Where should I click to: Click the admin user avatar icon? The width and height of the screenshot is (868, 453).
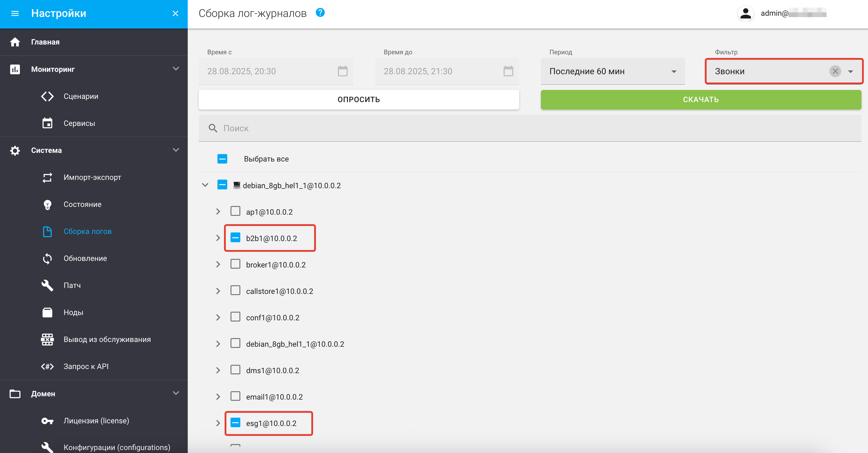click(745, 13)
